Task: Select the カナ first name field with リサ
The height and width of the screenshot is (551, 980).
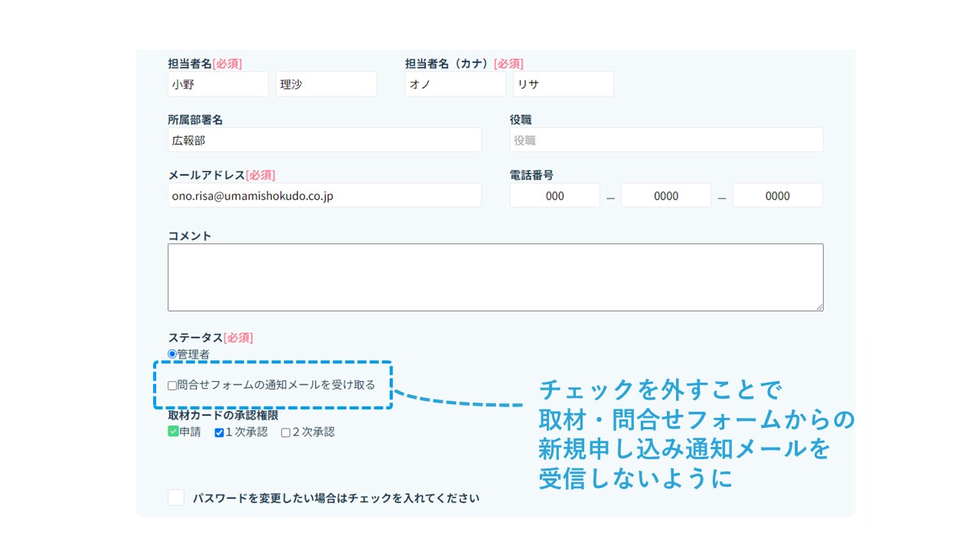Action: point(563,84)
